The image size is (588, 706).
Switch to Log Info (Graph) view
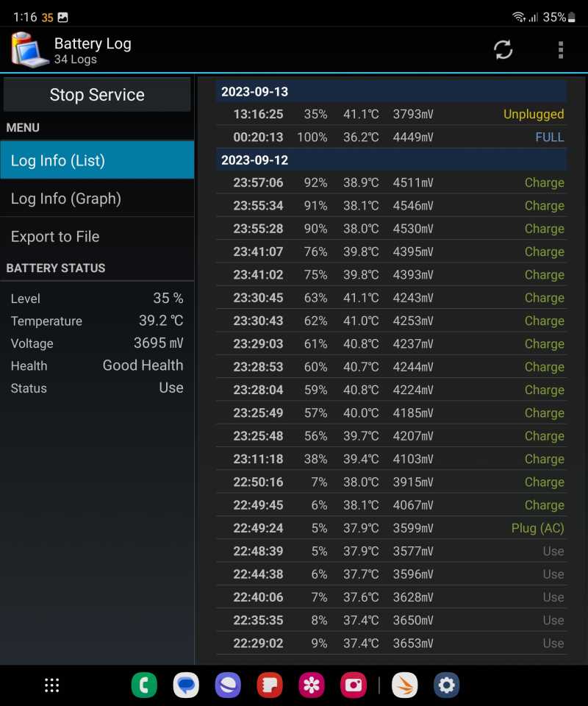97,199
